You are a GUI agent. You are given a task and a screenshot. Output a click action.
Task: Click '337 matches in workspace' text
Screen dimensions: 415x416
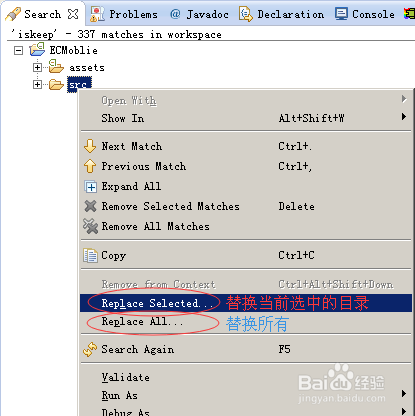tap(149, 34)
